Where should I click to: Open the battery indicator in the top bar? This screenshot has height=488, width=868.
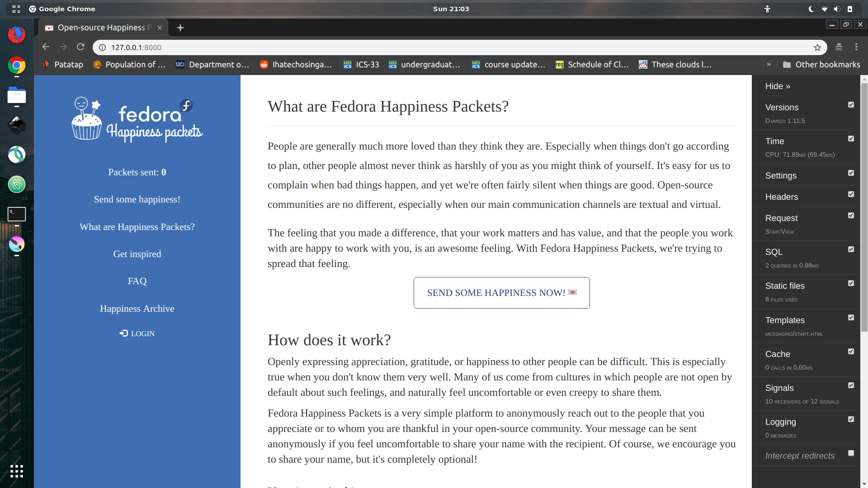tap(850, 9)
